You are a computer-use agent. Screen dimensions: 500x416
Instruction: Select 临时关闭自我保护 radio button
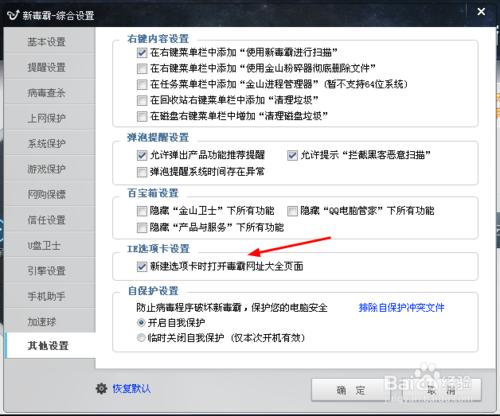[x=141, y=338]
